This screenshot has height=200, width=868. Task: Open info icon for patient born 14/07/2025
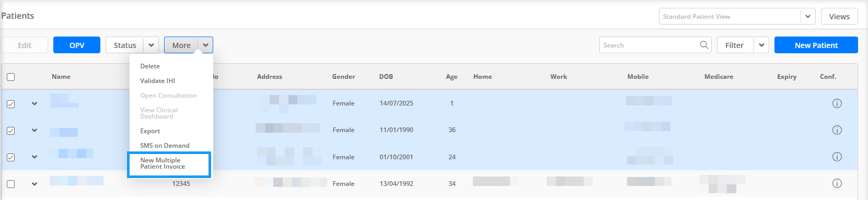tap(837, 103)
